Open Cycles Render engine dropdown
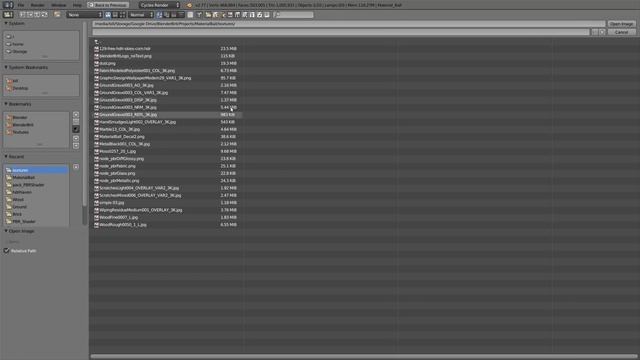 click(x=159, y=5)
